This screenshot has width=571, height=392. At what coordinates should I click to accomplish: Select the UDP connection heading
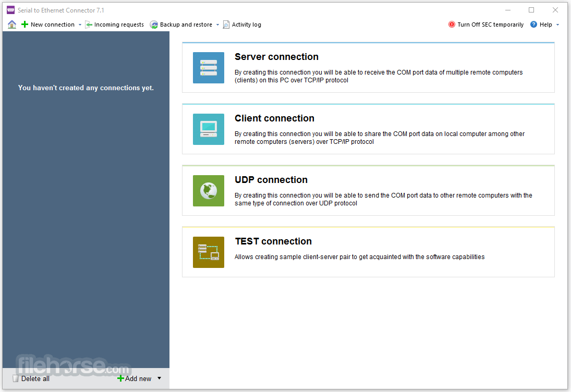271,180
